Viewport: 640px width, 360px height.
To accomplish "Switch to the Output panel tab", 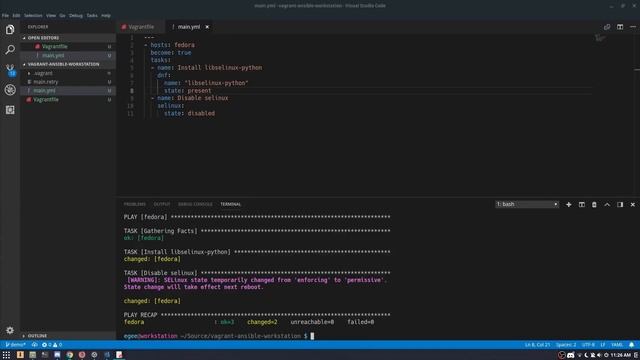I will click(162, 204).
